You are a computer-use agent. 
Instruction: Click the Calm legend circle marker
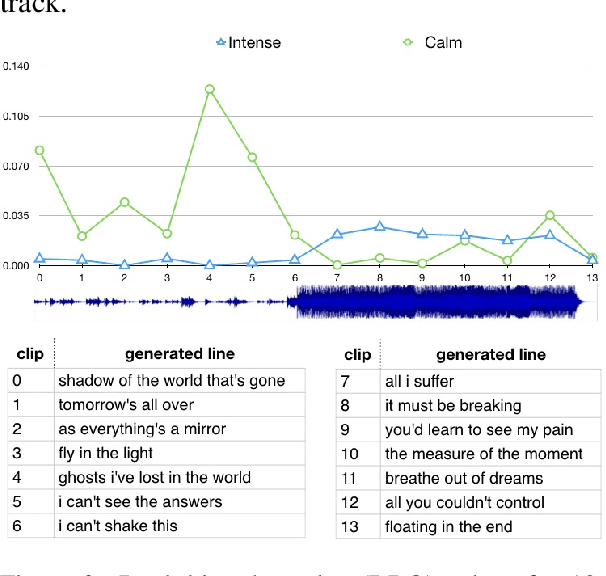[x=407, y=43]
